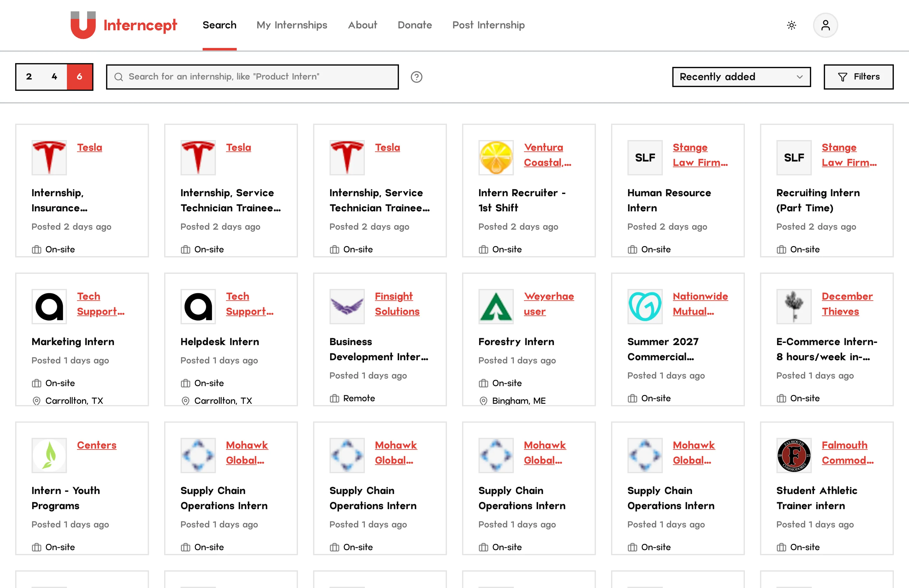The height and width of the screenshot is (588, 909).
Task: Open the Filters panel
Action: (858, 77)
